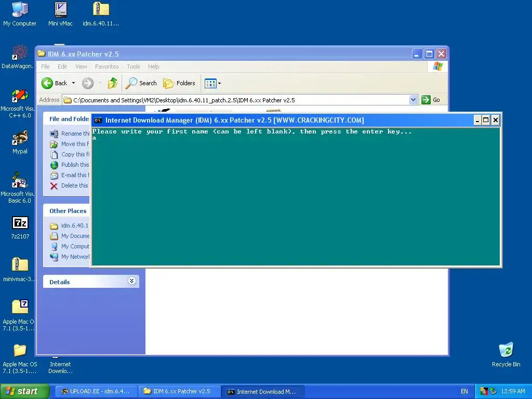The width and height of the screenshot is (532, 399).
Task: Open Search in Explorer toolbar
Action: (x=141, y=83)
